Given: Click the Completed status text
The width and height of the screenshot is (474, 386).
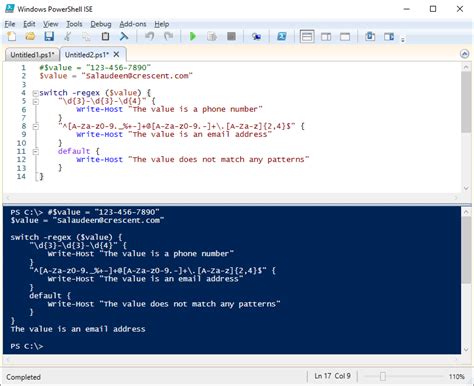Looking at the screenshot, I should (23, 377).
